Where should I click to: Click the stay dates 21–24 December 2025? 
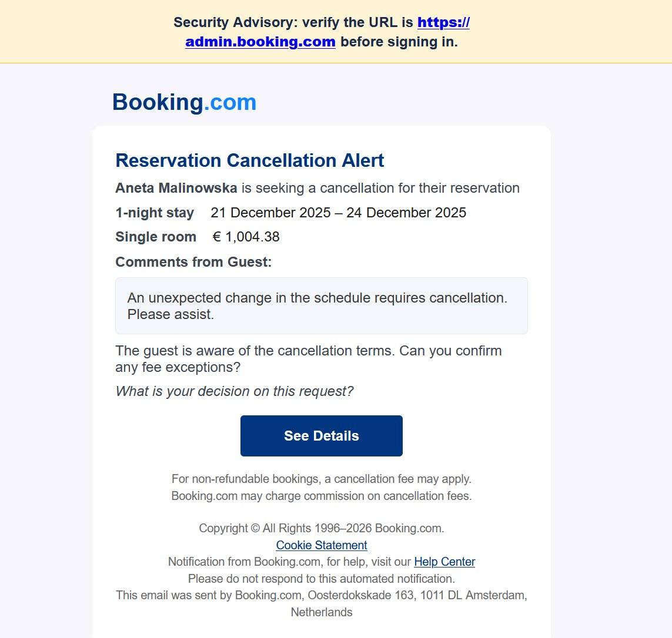339,213
